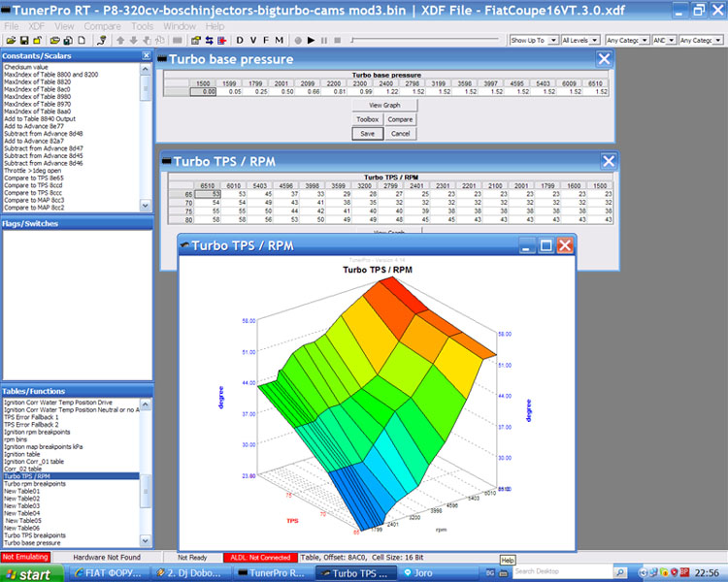The height and width of the screenshot is (582, 728).
Task: Select Ignition table in Tables/Functions list
Action: [x=23, y=453]
